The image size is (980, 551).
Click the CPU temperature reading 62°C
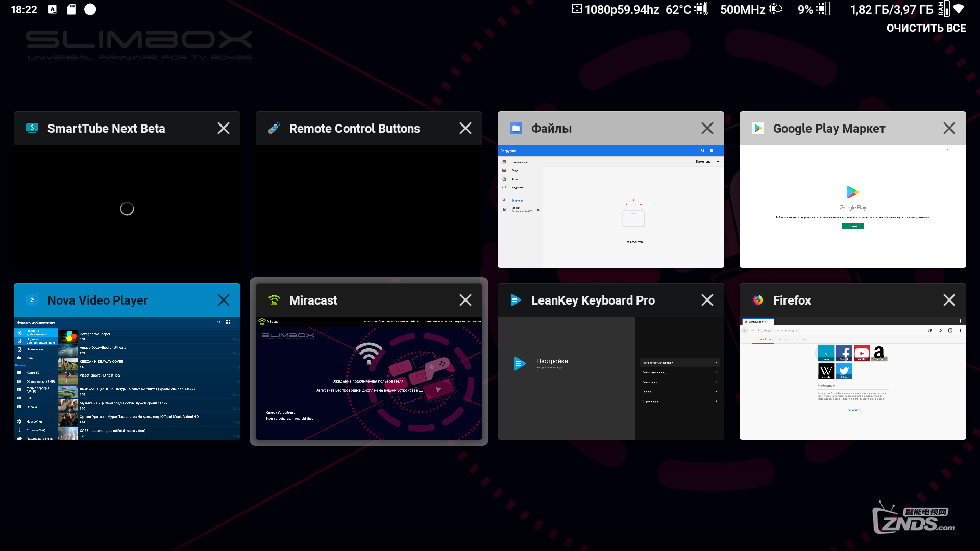click(x=687, y=9)
